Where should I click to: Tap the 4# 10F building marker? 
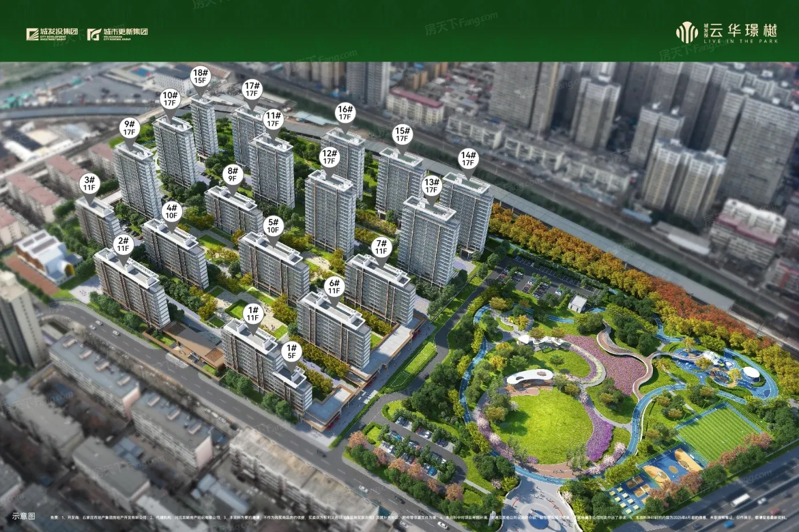[171, 212]
